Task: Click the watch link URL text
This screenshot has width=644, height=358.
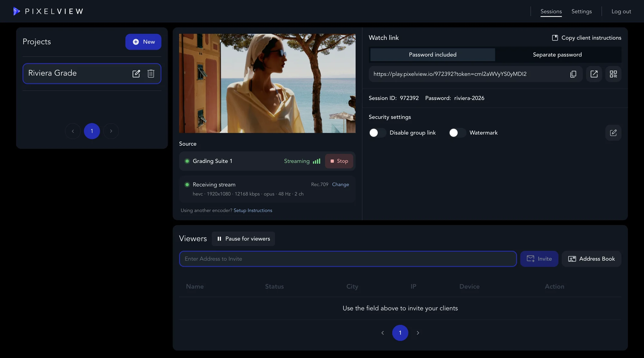Action: 450,74
